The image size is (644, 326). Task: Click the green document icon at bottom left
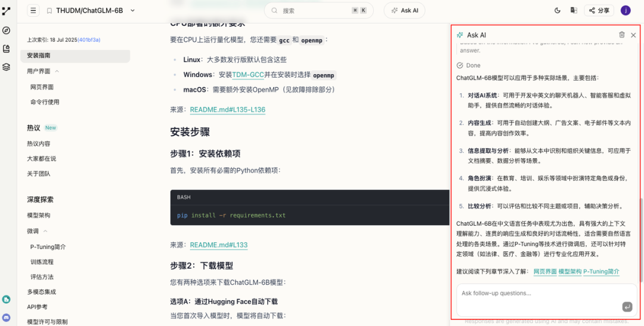(6, 299)
